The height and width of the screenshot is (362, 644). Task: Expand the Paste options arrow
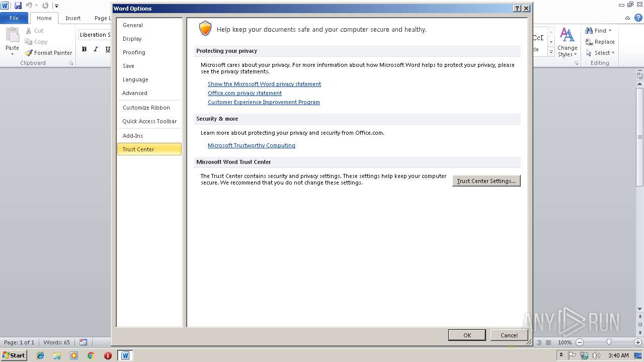(x=12, y=54)
